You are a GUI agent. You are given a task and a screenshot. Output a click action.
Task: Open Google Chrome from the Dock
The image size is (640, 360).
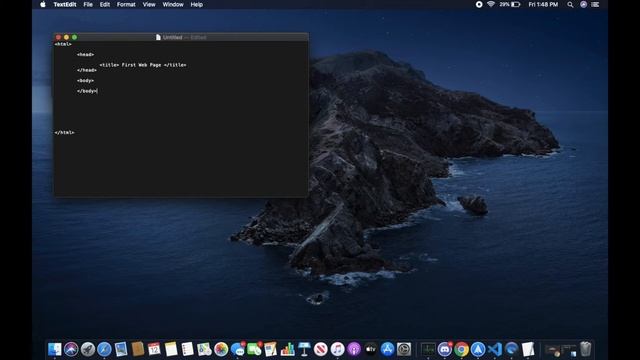462,349
